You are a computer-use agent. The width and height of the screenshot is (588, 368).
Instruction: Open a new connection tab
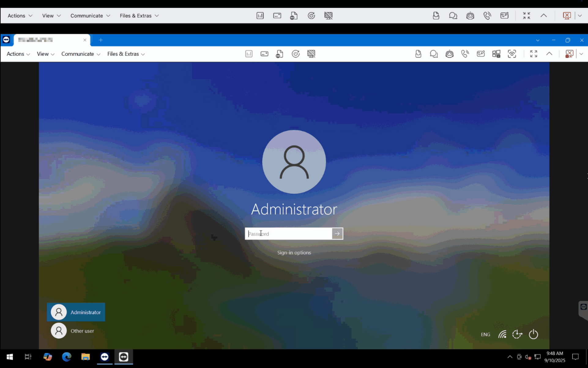click(x=101, y=40)
